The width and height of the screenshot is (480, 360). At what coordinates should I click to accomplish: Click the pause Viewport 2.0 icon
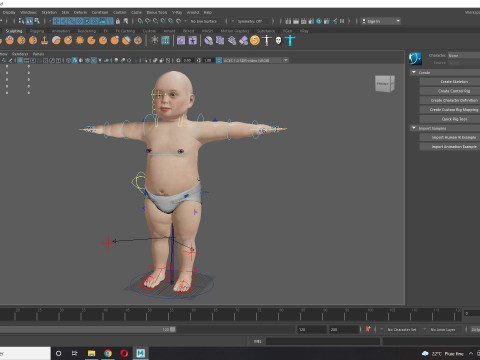click(342, 21)
